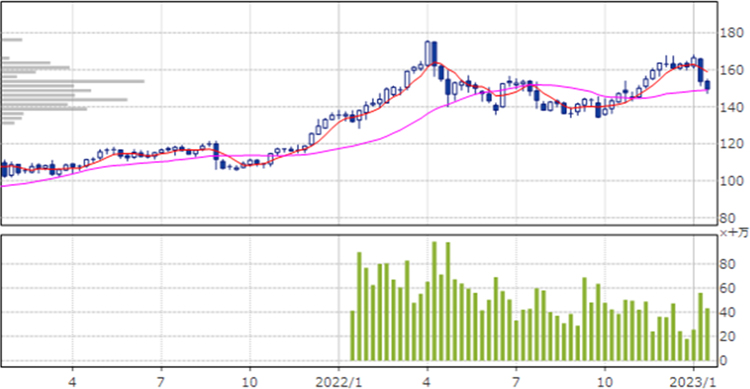Image resolution: width=750 pixels, height=389 pixels.
Task: Click the 60 volume axis label
Action: pyautogui.click(x=728, y=289)
